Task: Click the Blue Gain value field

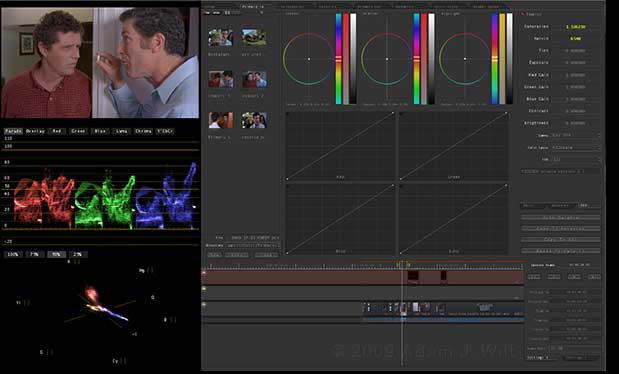Action: click(x=575, y=99)
